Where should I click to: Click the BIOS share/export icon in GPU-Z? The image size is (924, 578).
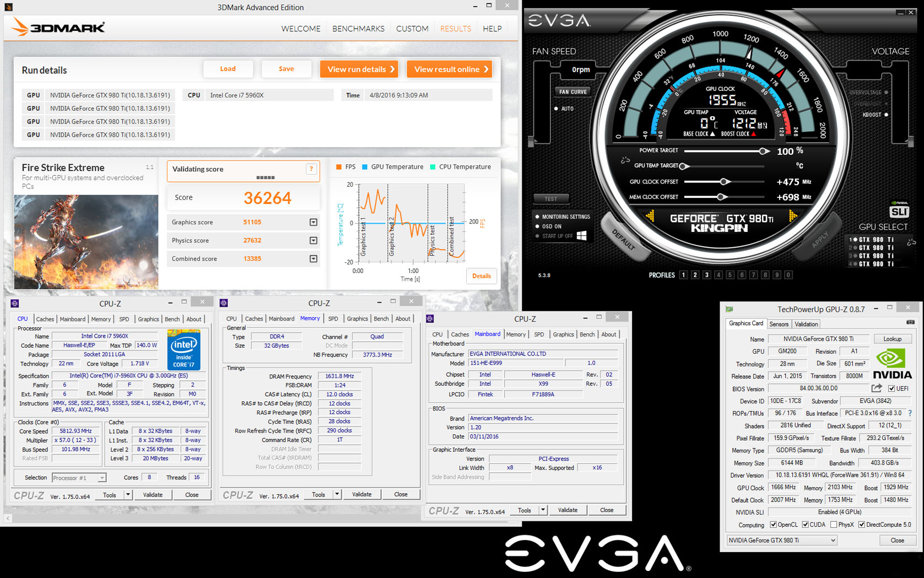pyautogui.click(x=877, y=388)
